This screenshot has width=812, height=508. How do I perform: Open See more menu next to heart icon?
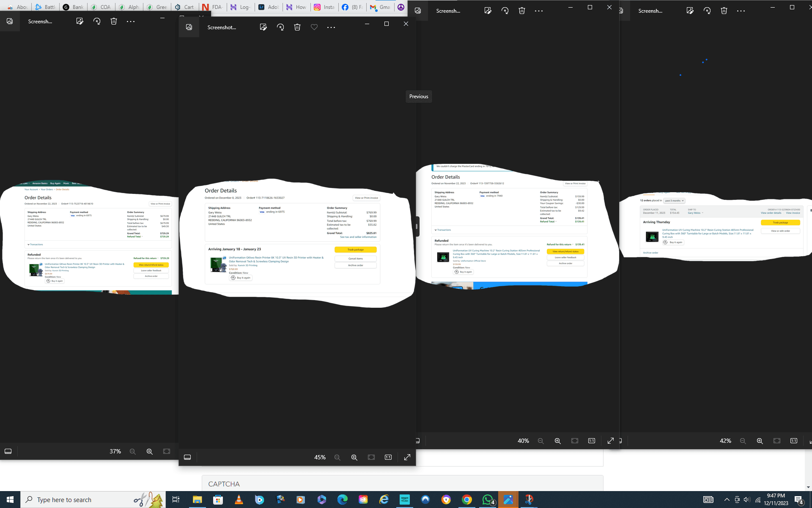[331, 27]
